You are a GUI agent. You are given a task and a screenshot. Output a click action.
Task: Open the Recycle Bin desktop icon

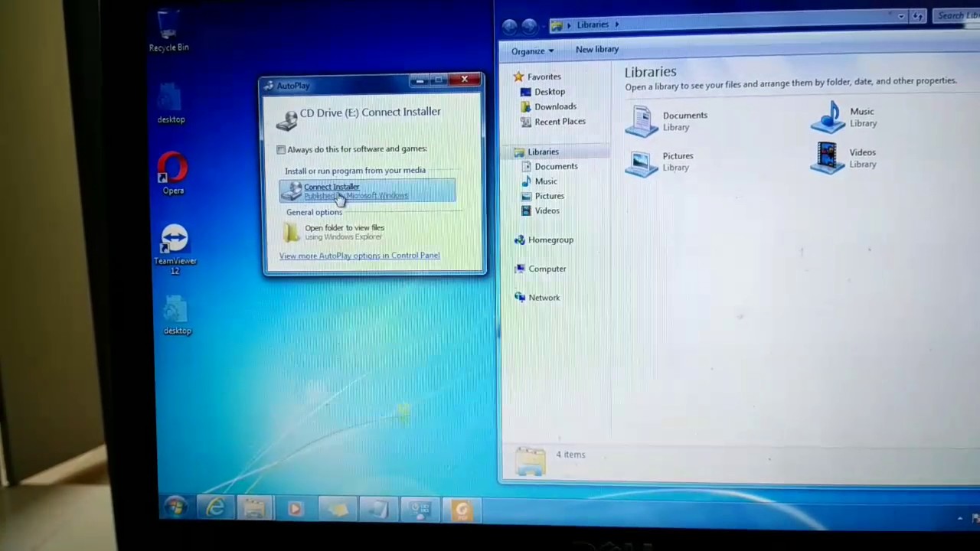(168, 31)
